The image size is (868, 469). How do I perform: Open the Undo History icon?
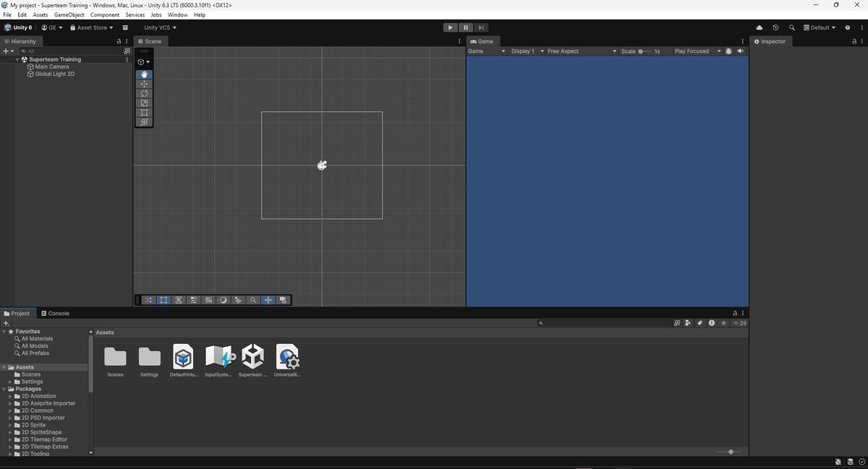775,27
